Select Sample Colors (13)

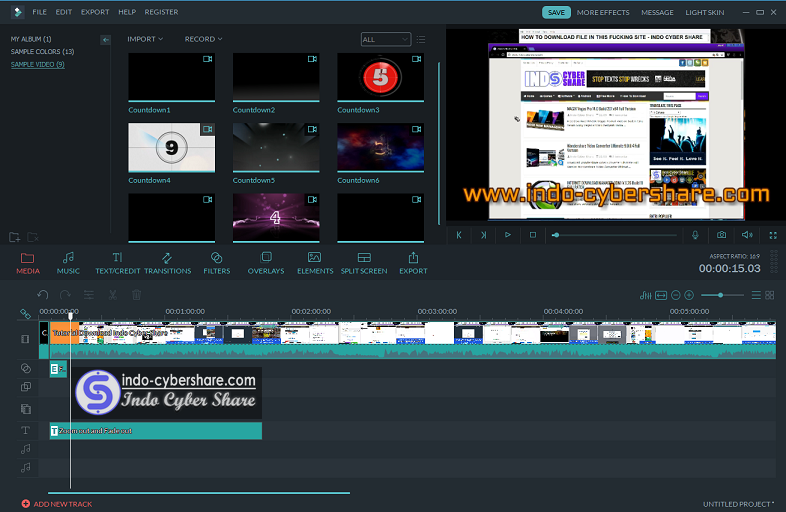click(x=43, y=52)
